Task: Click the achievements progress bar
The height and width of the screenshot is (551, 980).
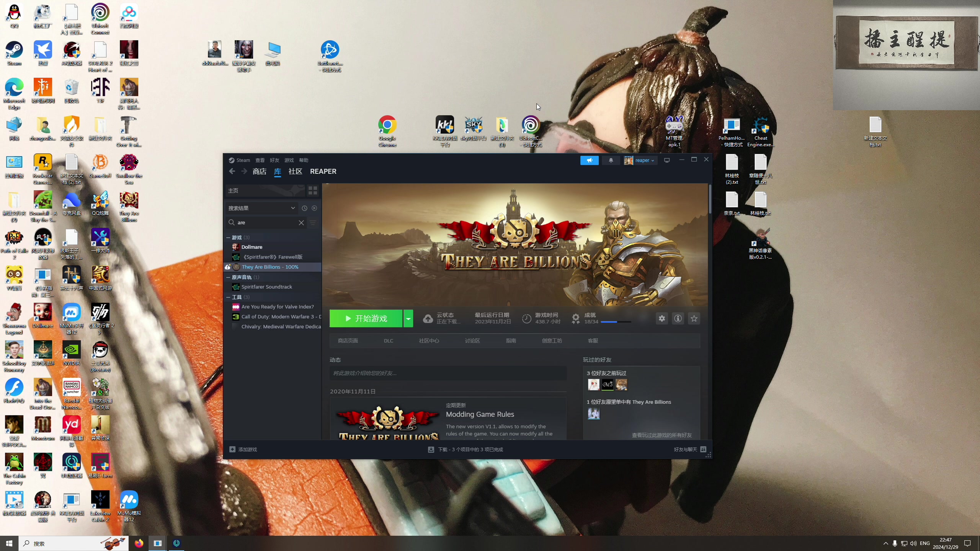Action: point(616,322)
